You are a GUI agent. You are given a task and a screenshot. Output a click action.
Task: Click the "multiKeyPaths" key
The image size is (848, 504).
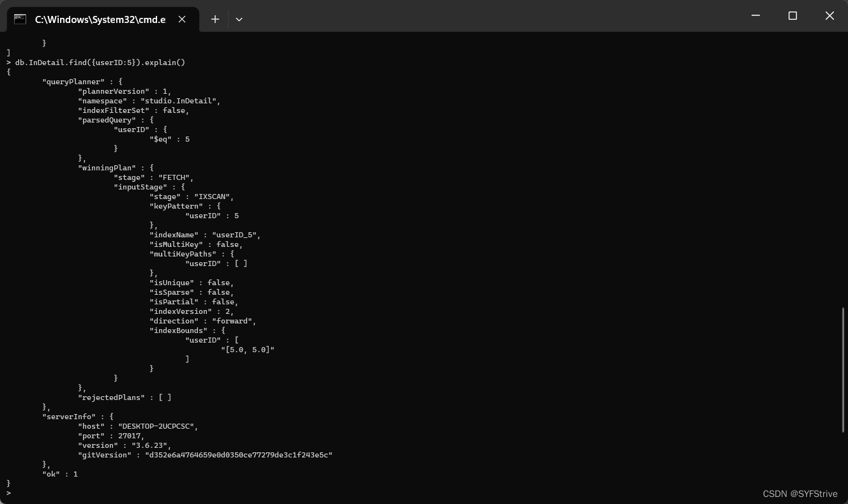(183, 254)
